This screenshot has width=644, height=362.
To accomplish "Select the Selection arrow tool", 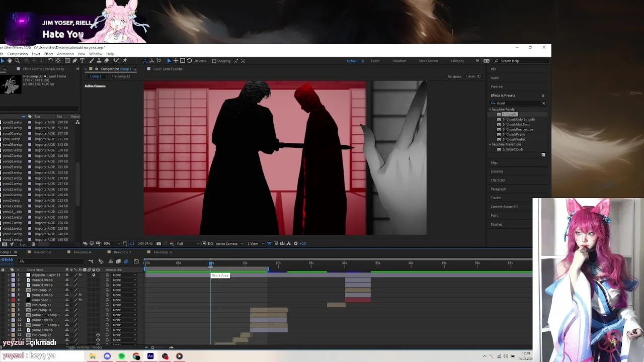I will 3,61.
